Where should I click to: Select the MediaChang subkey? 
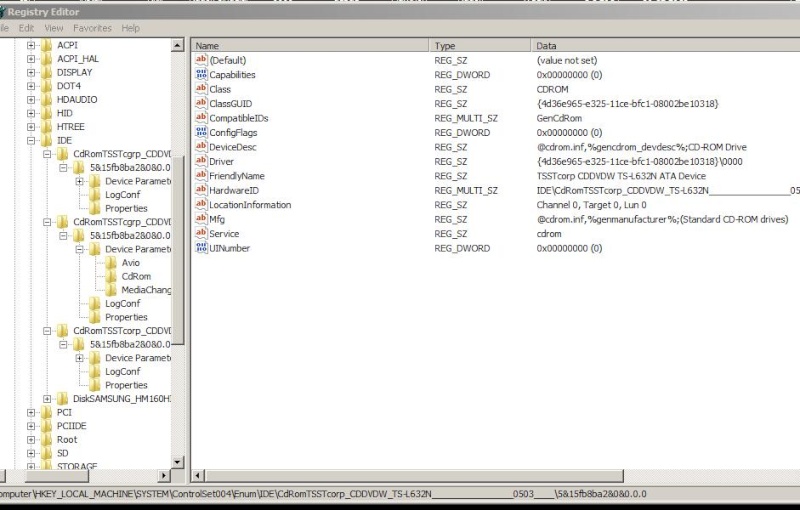coord(146,290)
